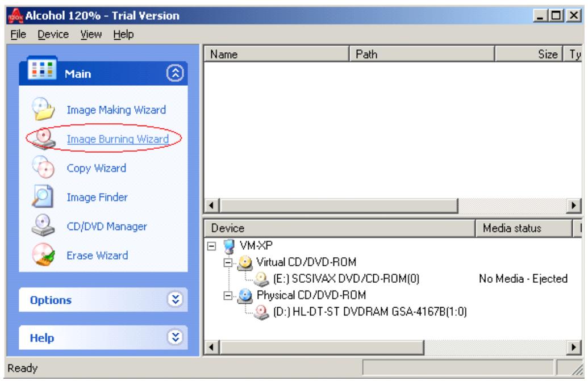Click the Virtual CD/DVD-ROM group icon

(x=245, y=263)
